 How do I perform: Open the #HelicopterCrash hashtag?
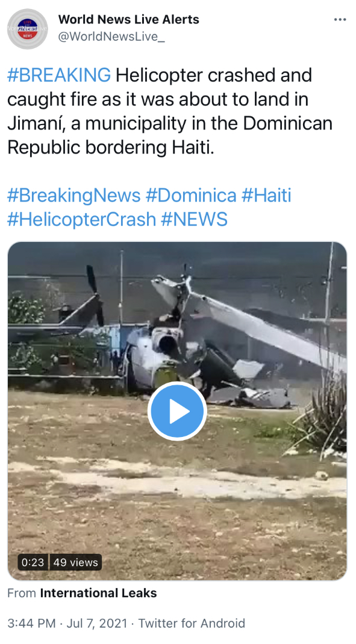point(82,219)
